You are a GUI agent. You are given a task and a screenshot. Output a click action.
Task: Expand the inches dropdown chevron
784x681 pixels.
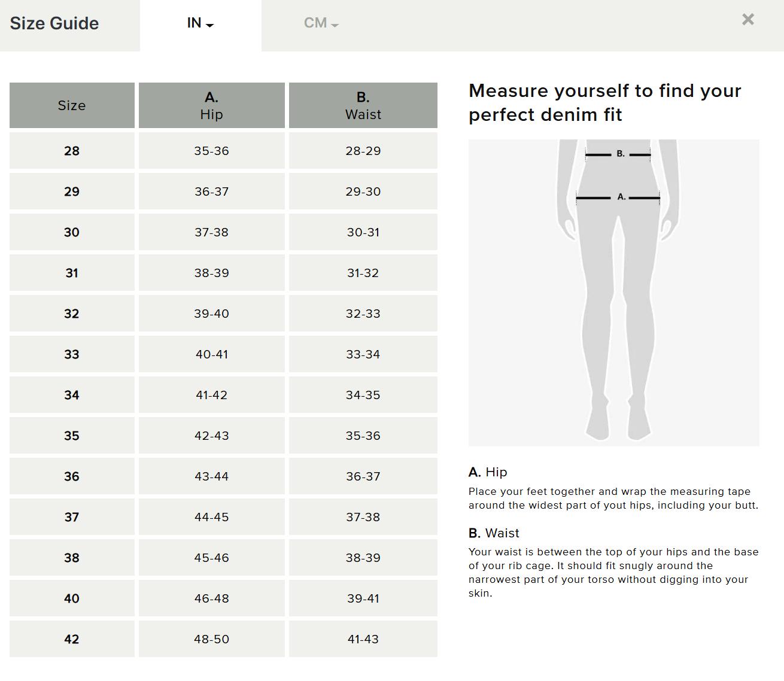209,25
